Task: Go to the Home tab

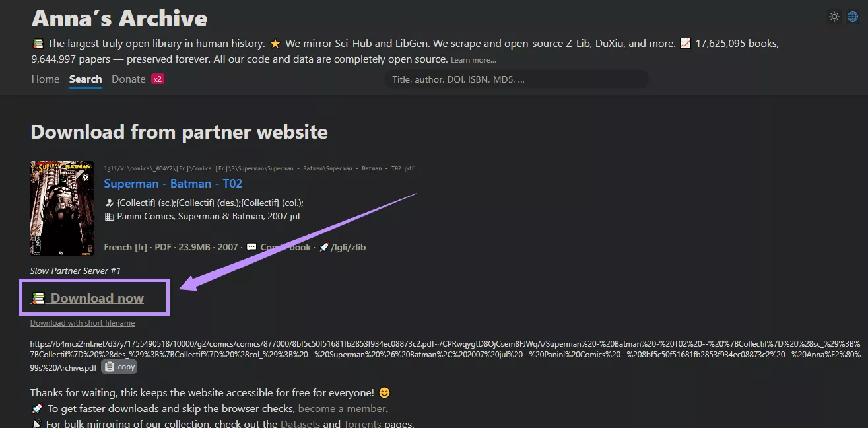Action: tap(46, 79)
